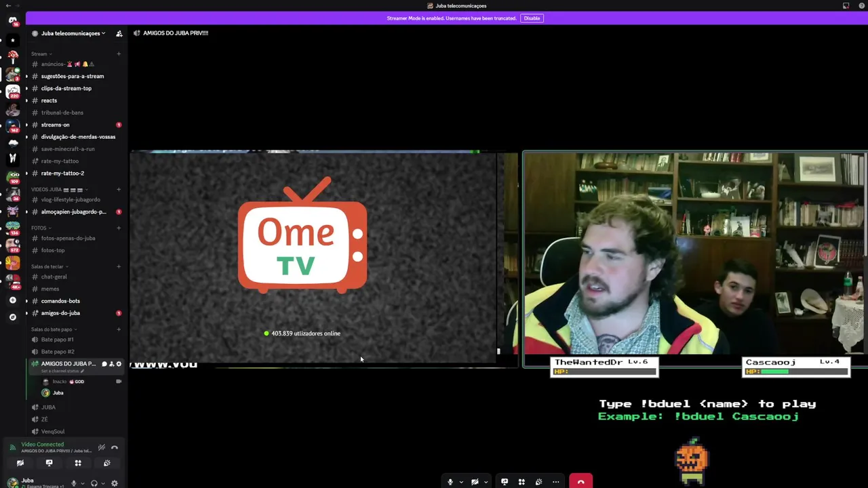Image resolution: width=868 pixels, height=488 pixels.
Task: Open user settings gear near Juba profile
Action: [x=115, y=483]
